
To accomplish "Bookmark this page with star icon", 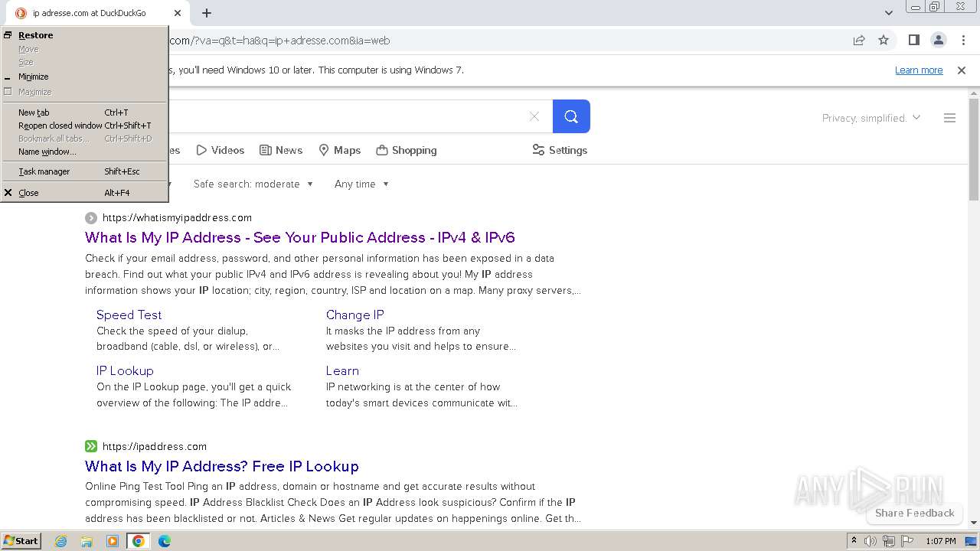I will 884,41.
